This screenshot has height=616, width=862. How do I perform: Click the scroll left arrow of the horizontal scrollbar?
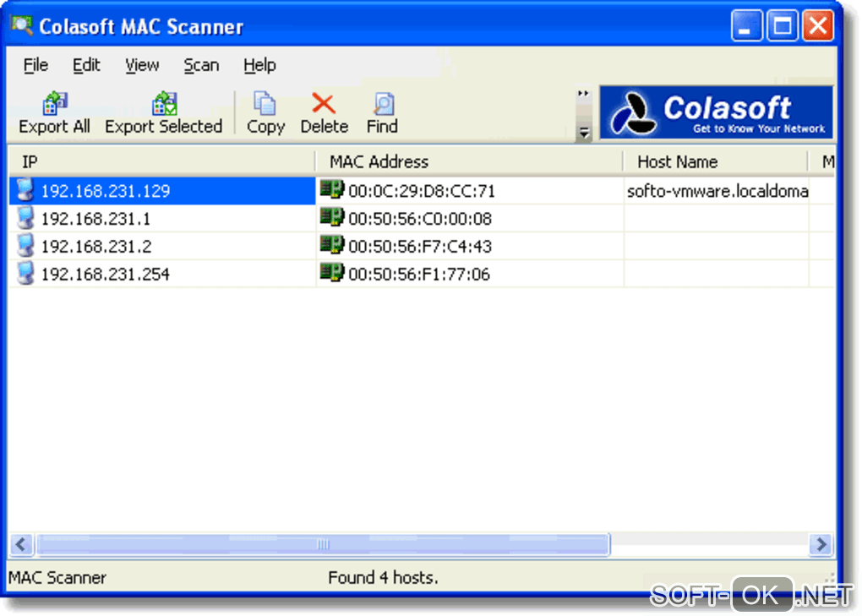pos(22,544)
